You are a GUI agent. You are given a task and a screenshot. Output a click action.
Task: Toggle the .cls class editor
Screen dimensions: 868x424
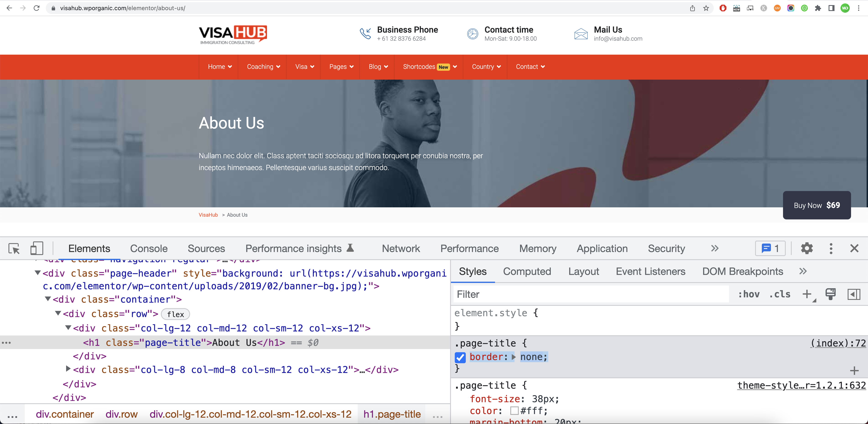[x=780, y=294]
